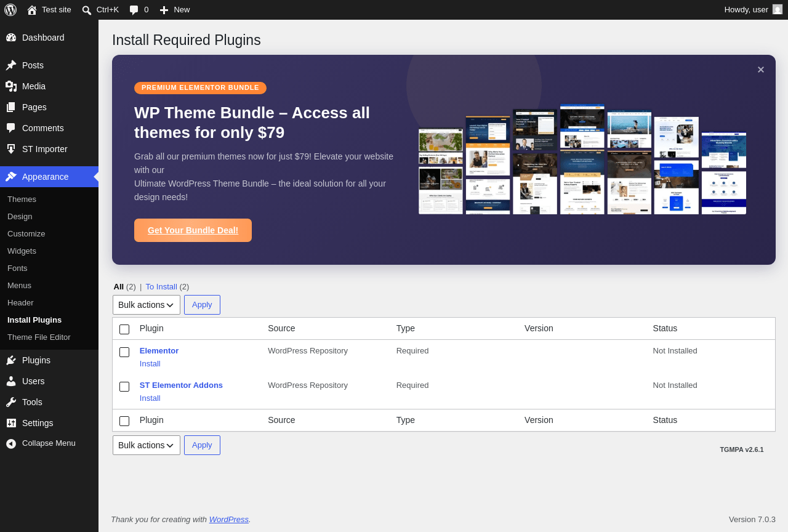Open the Test site home icon
The height and width of the screenshot is (532, 788).
point(32,10)
